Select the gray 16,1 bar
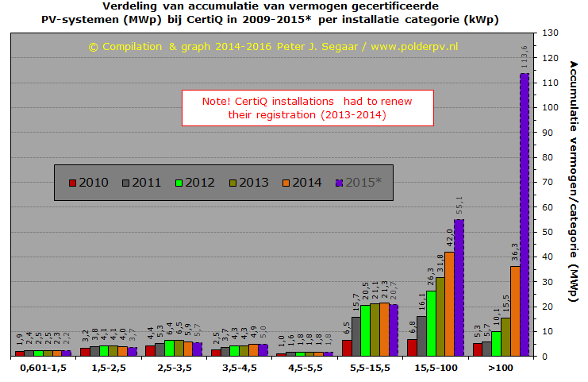The width and height of the screenshot is (588, 382). click(x=421, y=336)
